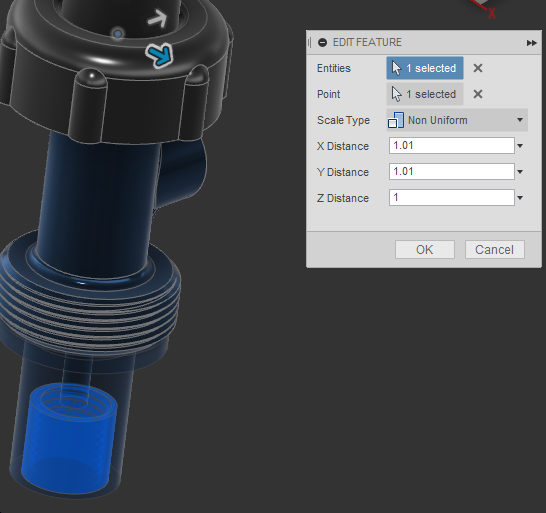Click the X Distance input field
This screenshot has width=546, height=513.
(452, 146)
